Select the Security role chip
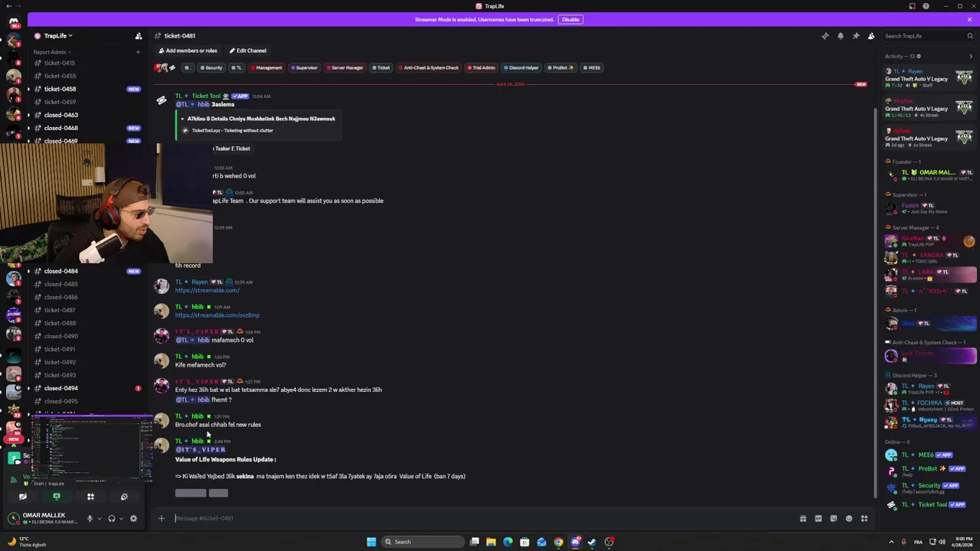This screenshot has height=551, width=980. point(211,67)
